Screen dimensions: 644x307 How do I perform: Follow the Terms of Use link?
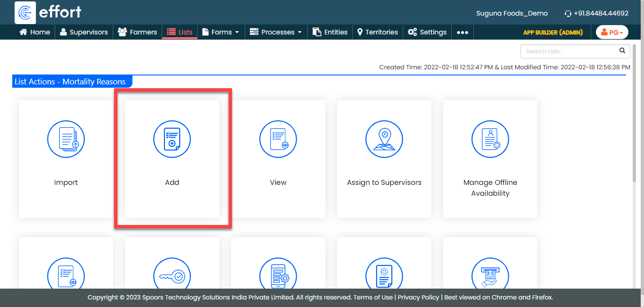(373, 298)
